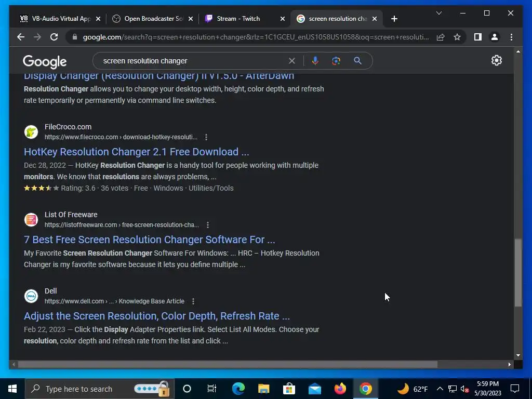Open Chrome's three-dot menu
532x399 pixels.
pyautogui.click(x=511, y=37)
